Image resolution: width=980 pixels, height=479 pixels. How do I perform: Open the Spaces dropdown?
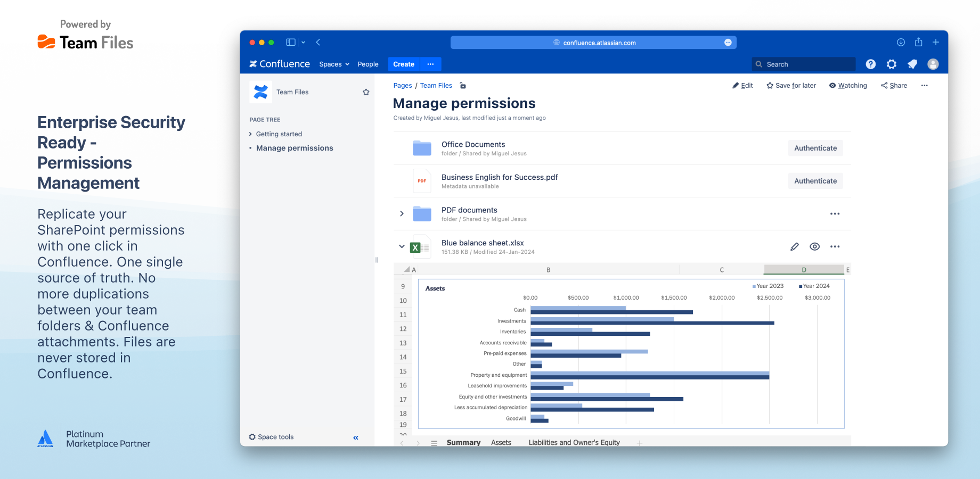click(x=333, y=64)
